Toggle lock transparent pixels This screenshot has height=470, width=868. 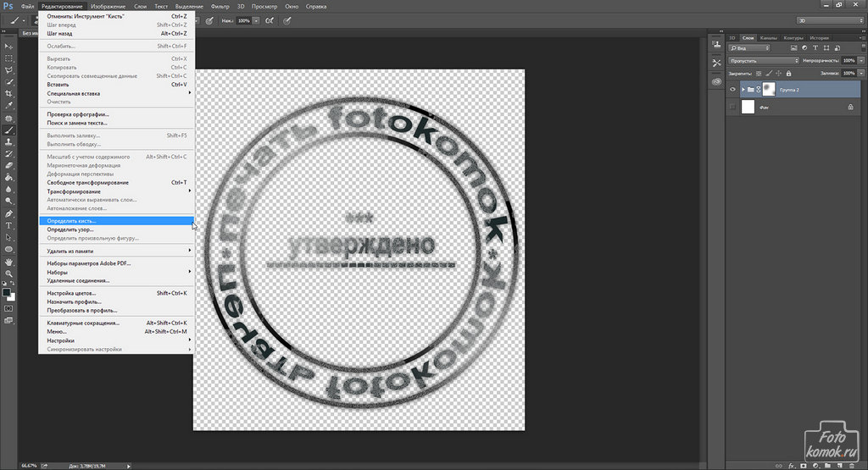pos(759,73)
